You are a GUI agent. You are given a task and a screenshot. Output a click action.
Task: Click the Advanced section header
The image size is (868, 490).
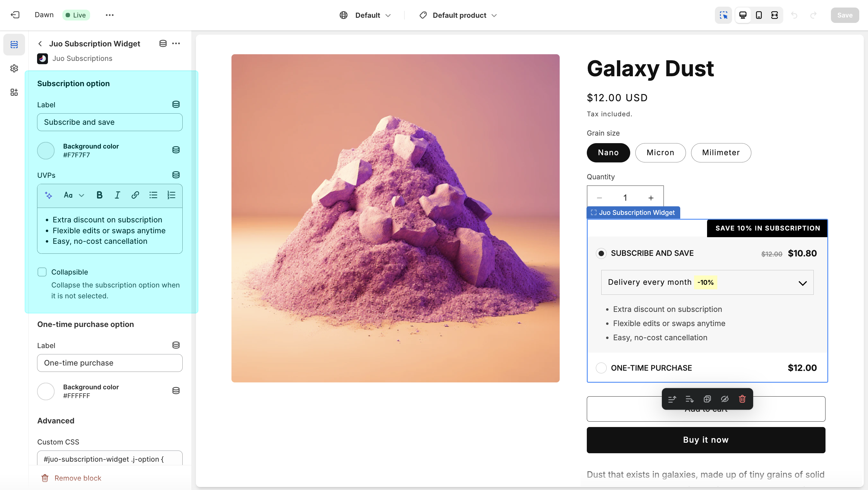click(55, 420)
